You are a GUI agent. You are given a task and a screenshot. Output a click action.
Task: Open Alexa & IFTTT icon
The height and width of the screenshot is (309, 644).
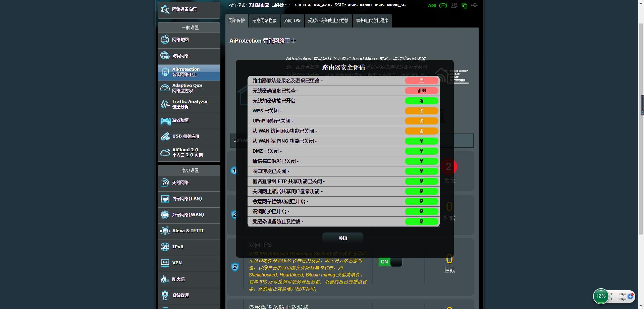pos(165,231)
